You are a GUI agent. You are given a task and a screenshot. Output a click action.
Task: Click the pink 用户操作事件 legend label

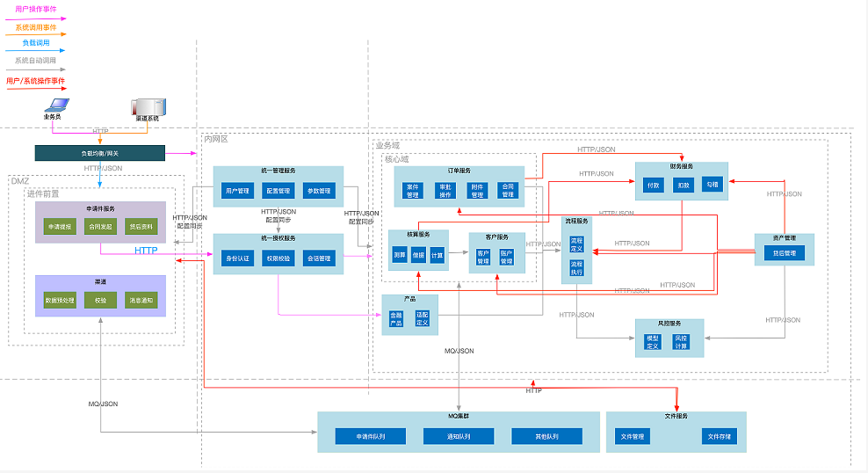[x=35, y=7]
